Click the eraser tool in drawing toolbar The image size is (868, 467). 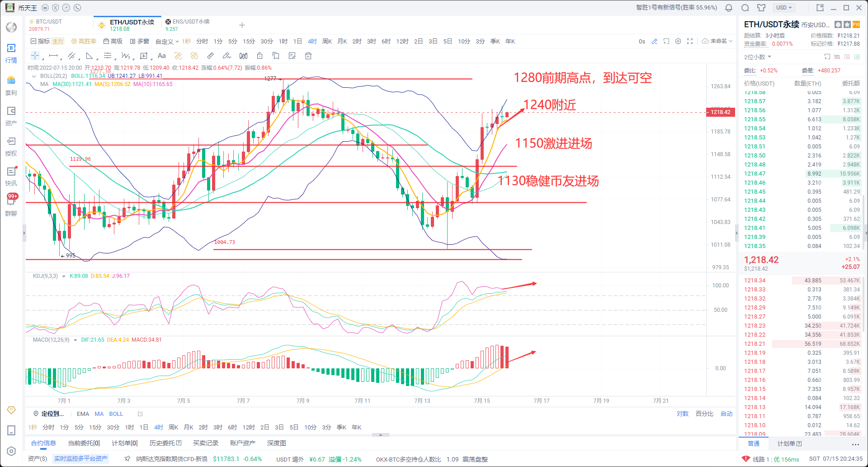point(226,56)
